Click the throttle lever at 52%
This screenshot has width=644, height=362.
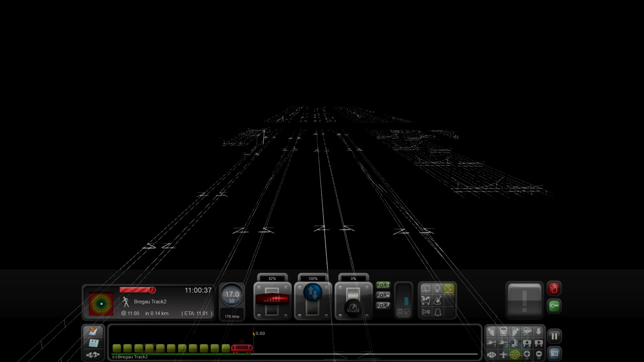click(x=272, y=299)
